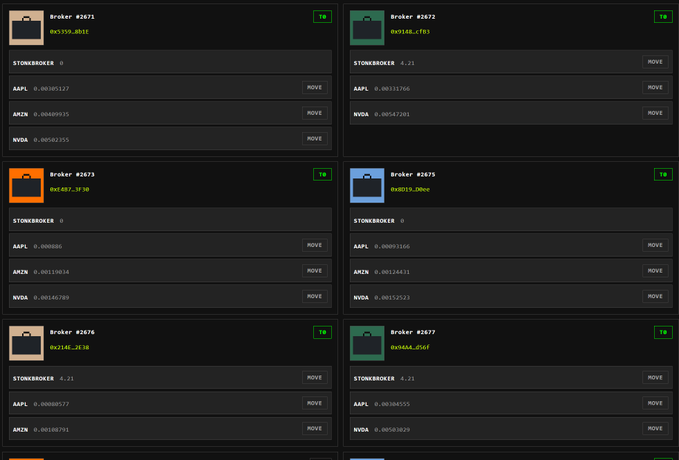Click NVDA value 0.00146789 in Broker #2673
The height and width of the screenshot is (460, 679).
point(51,298)
